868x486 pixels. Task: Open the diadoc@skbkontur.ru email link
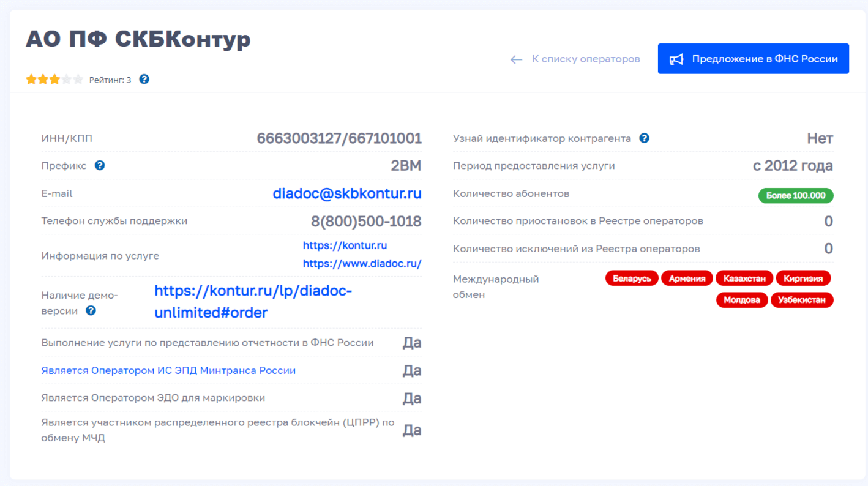(x=347, y=193)
